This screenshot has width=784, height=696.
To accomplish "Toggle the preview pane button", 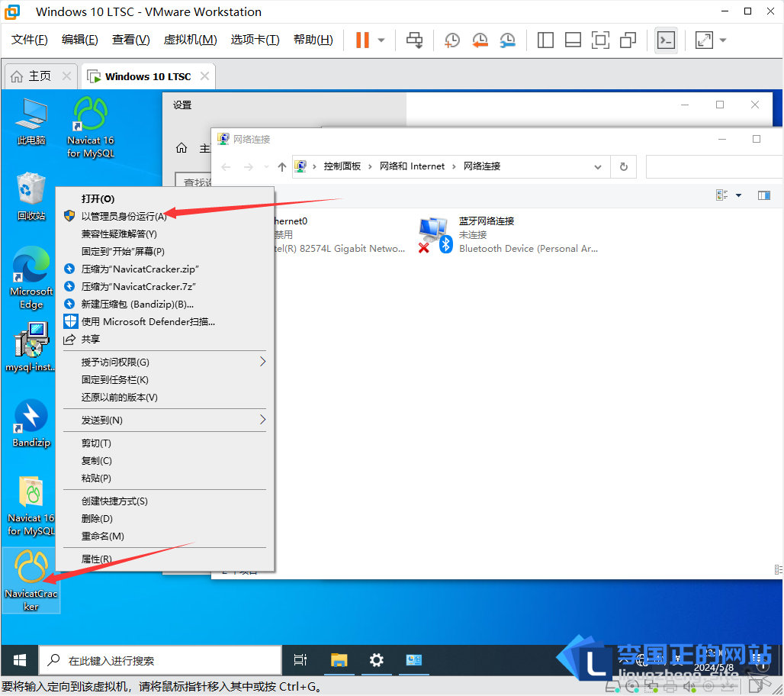I will [x=764, y=195].
